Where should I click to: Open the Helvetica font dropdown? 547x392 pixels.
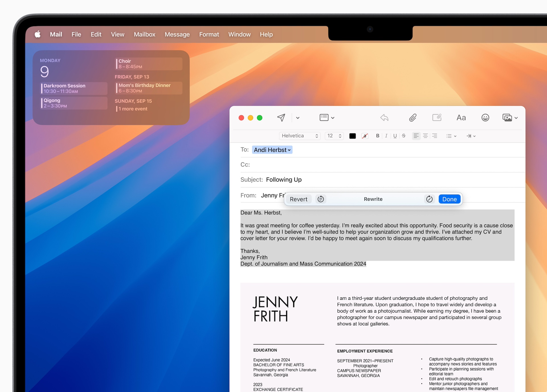(x=300, y=136)
